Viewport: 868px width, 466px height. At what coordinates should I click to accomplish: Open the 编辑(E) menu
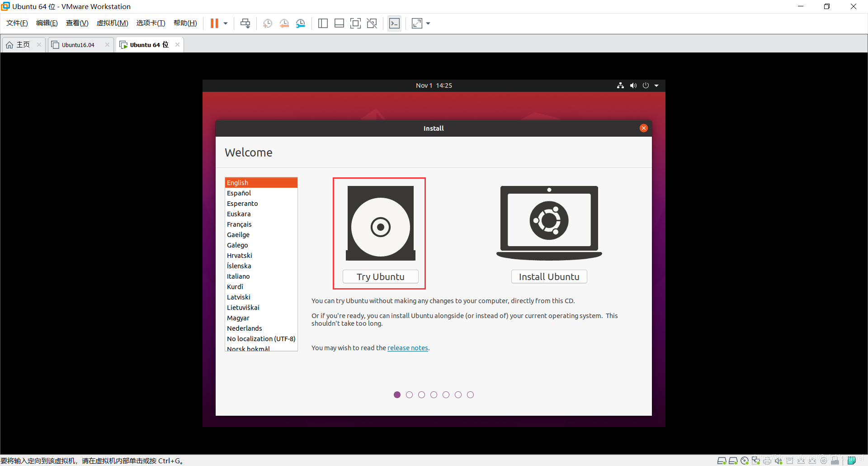tap(47, 23)
